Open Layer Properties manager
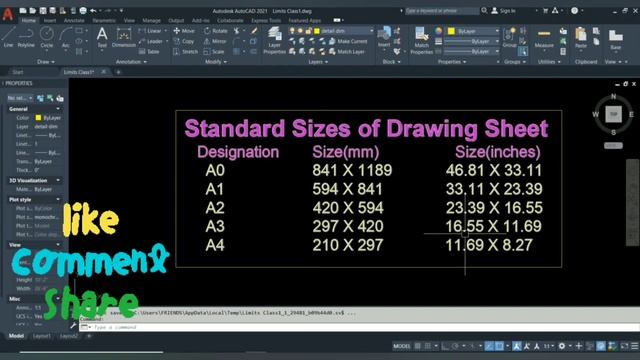 click(x=274, y=40)
